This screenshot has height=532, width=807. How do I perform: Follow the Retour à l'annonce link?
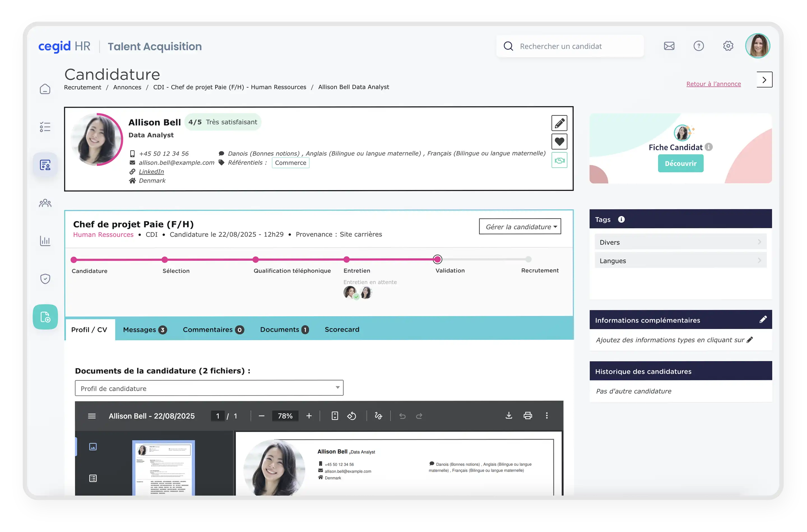[x=713, y=84]
